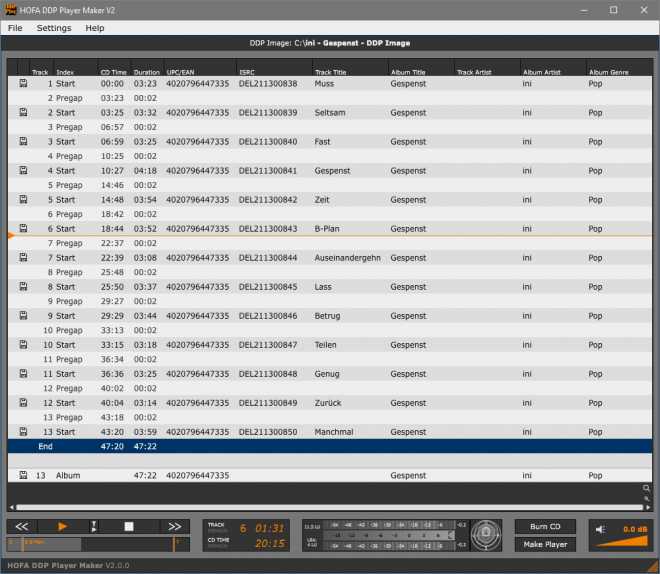This screenshot has height=574, width=660.
Task: Click the smaller zoom out magnifier icon
Action: pyautogui.click(x=647, y=498)
